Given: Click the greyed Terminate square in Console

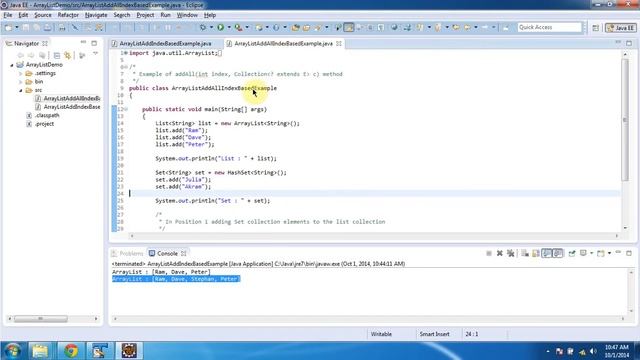Looking at the screenshot, I should point(489,253).
